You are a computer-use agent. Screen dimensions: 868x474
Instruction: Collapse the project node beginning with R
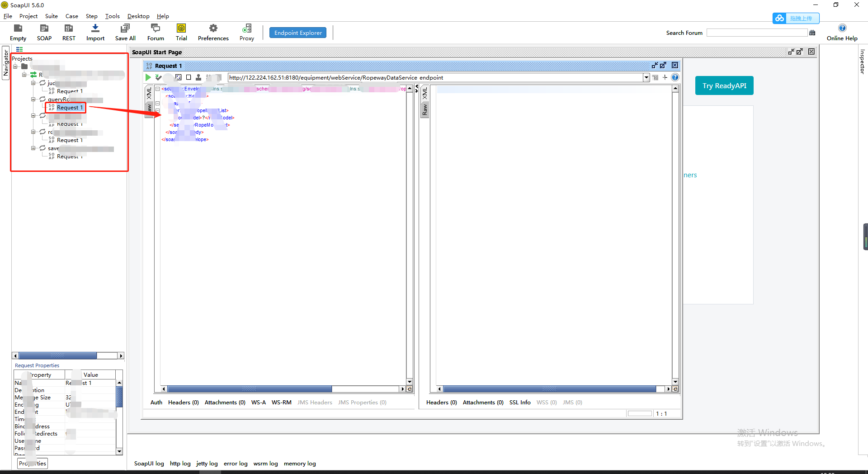click(x=24, y=75)
